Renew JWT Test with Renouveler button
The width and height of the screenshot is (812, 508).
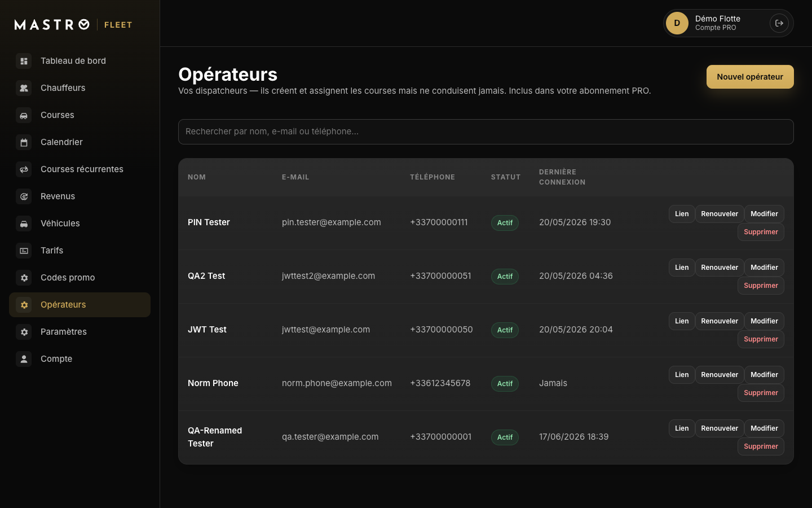[720, 321]
